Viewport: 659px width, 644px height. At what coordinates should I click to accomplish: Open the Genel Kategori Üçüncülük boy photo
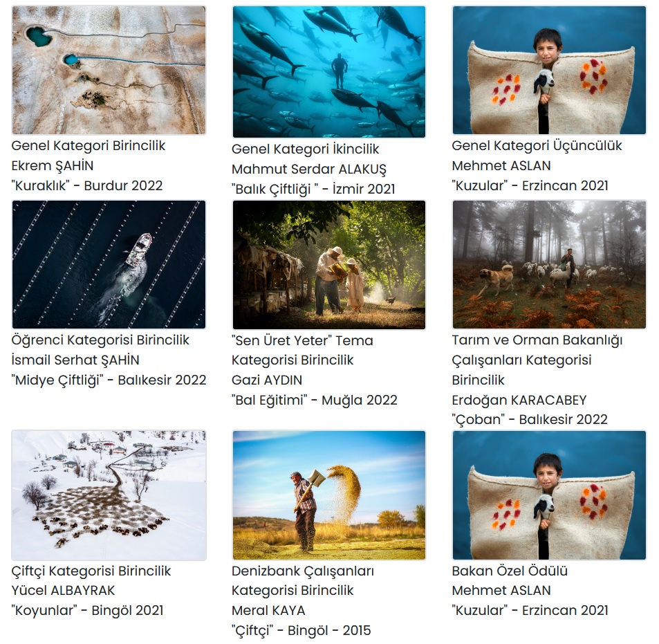click(549, 70)
